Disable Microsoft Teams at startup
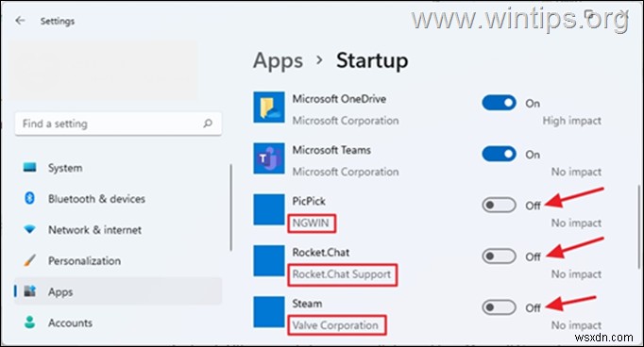The width and height of the screenshot is (644, 347). pyautogui.click(x=499, y=155)
